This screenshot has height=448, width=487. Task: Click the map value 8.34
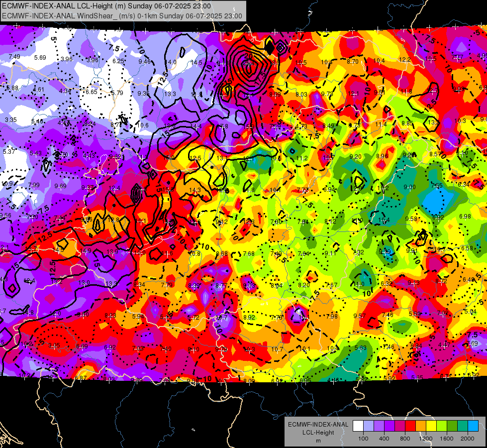click(x=139, y=284)
